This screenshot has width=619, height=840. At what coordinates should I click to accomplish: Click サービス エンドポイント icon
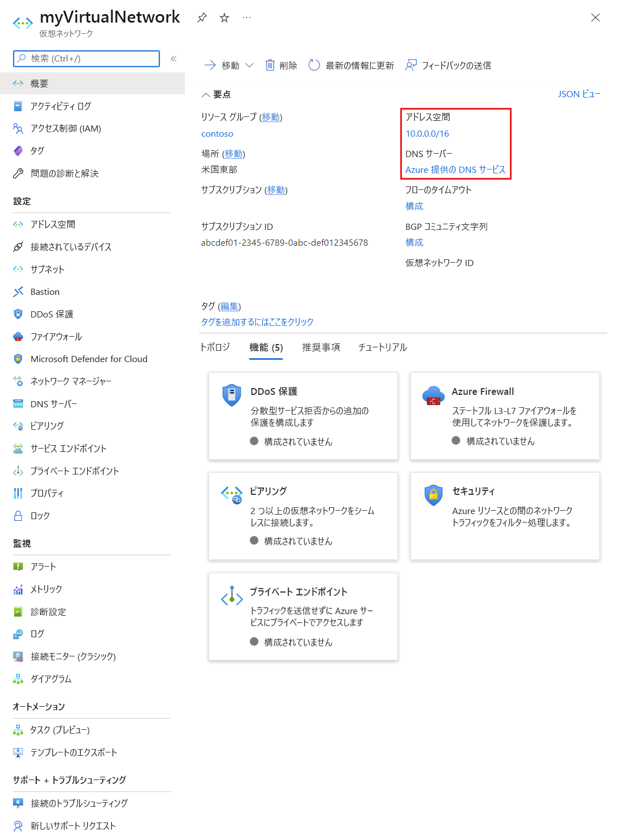(x=18, y=449)
